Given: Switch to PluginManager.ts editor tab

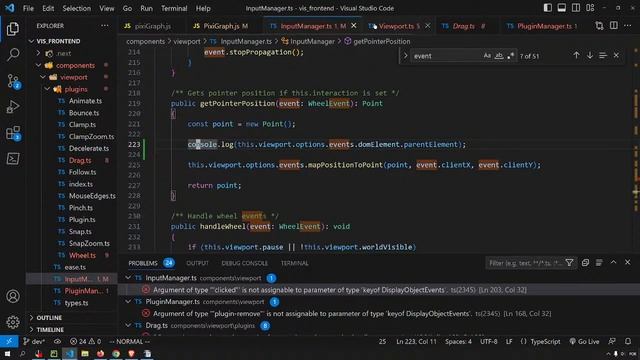Looking at the screenshot, I should point(544,26).
